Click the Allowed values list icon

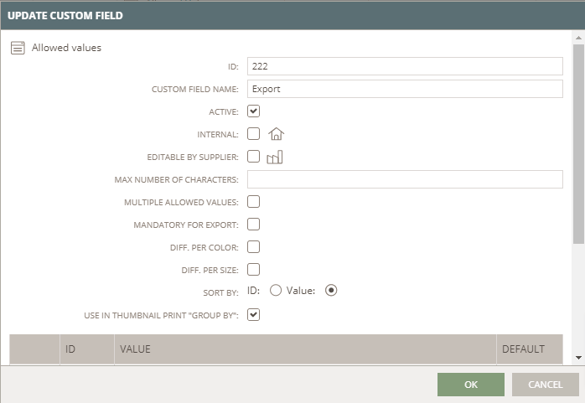[x=18, y=48]
